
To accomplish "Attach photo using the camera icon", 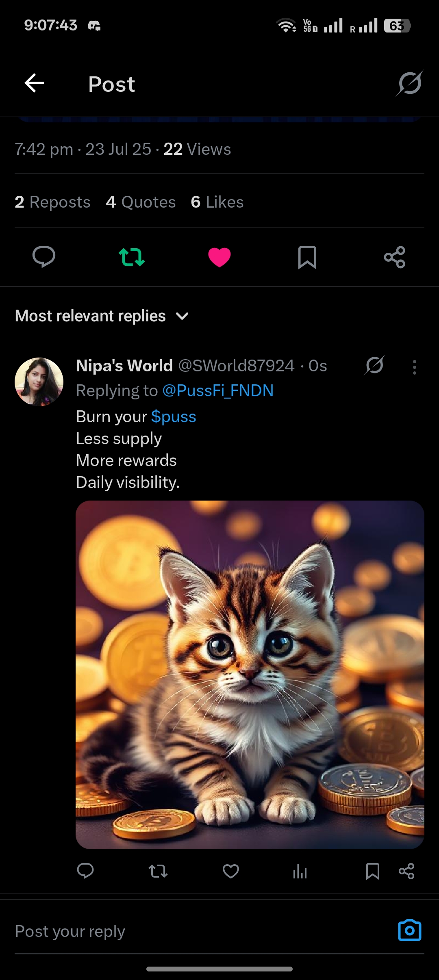I will 410,930.
